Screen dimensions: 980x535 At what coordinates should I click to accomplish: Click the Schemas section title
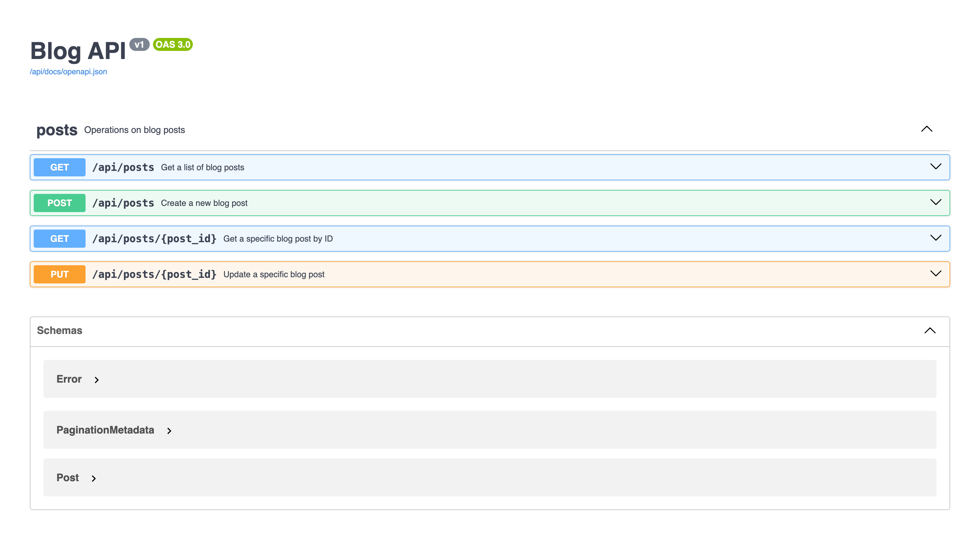coord(59,330)
